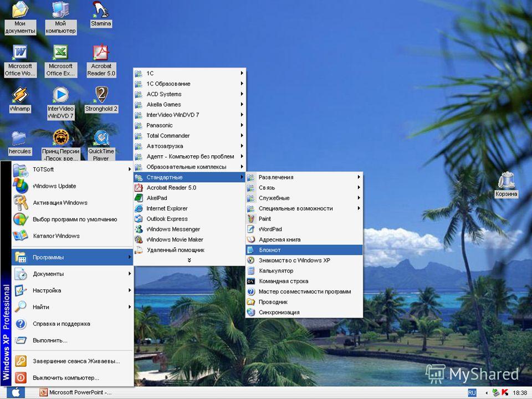Screen dimensions: 532x399
Task: Open Мастер совместимости программ entry
Action: click(x=304, y=291)
